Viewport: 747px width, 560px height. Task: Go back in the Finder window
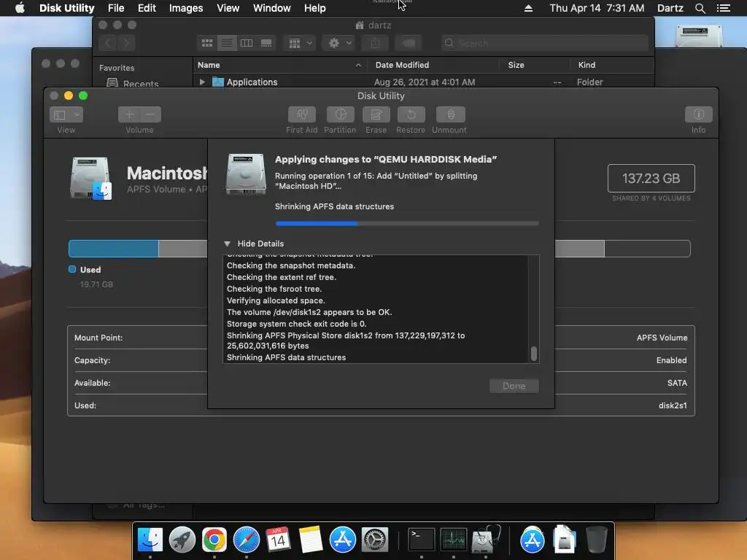(108, 43)
